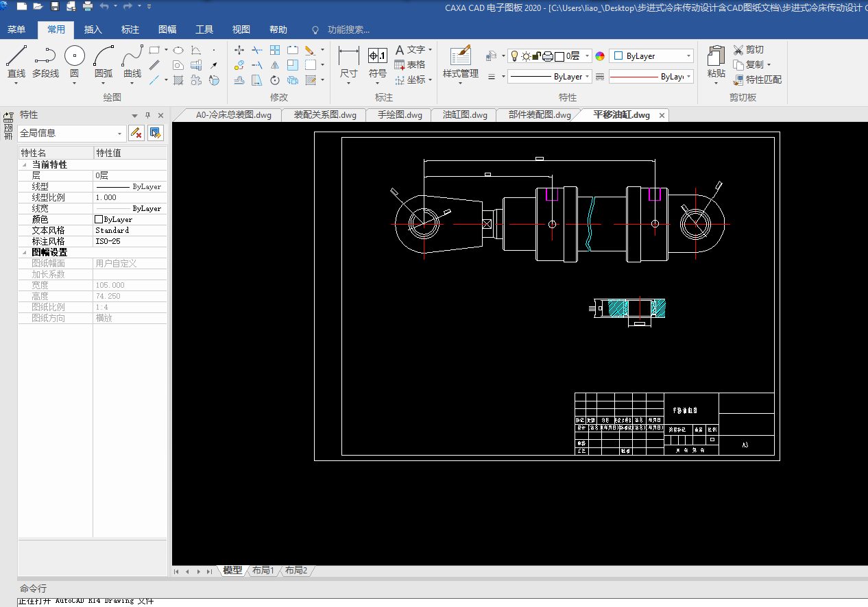Open the 0层 layer dropdown
Screen dimensions: 868x607
coord(588,56)
